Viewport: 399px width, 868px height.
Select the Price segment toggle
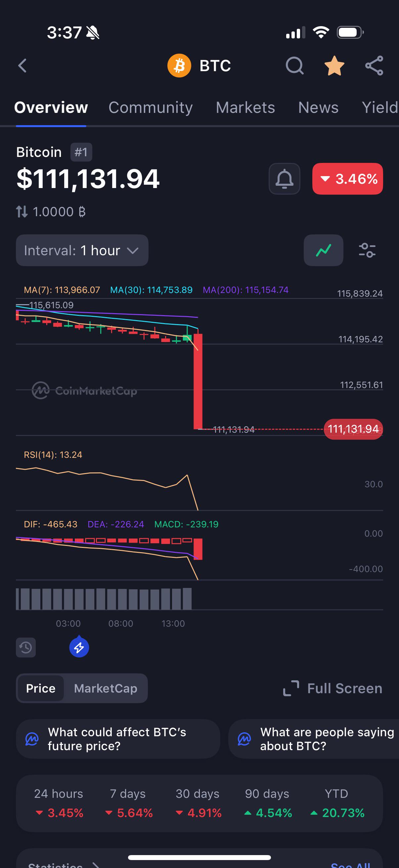(x=41, y=688)
